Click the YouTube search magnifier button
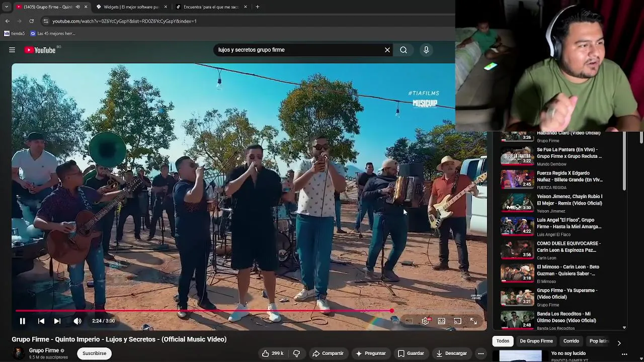The image size is (644, 362). (x=404, y=50)
